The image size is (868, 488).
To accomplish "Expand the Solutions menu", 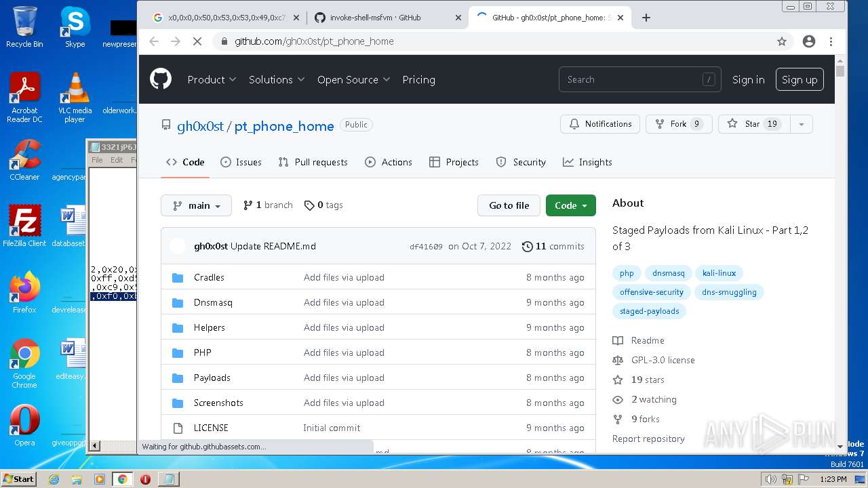I will pyautogui.click(x=277, y=79).
